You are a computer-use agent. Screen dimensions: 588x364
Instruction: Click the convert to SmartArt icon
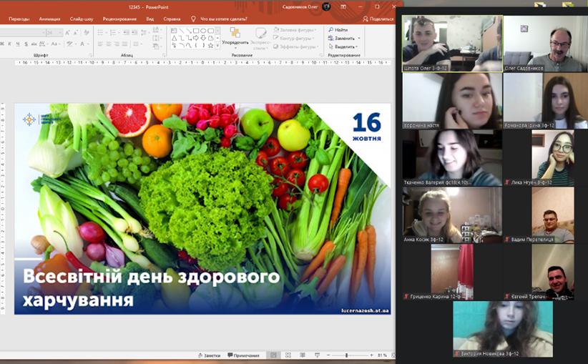pyautogui.click(x=156, y=46)
